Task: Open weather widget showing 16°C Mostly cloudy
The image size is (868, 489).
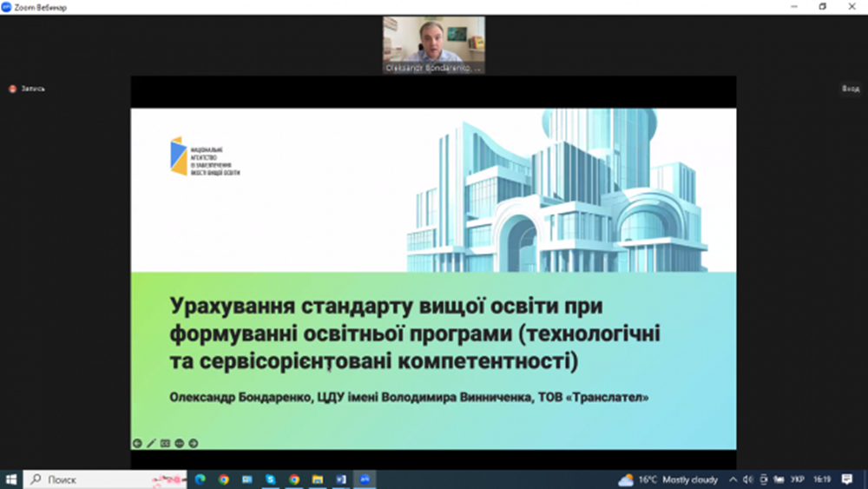Action: 668,479
